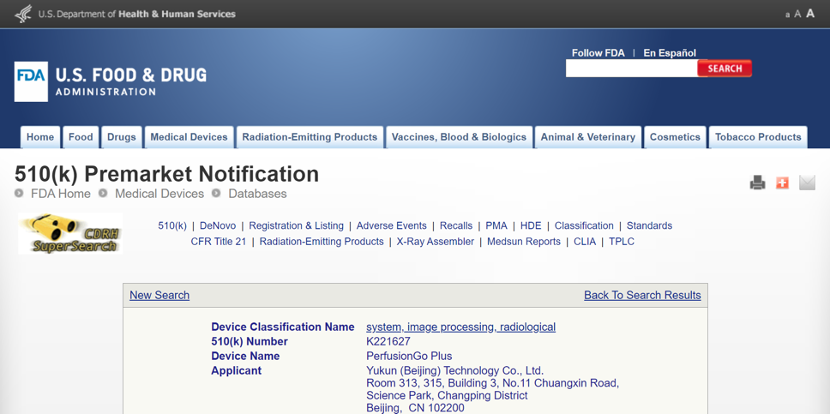Click the red plus share icon
The height and width of the screenshot is (414, 830).
782,183
